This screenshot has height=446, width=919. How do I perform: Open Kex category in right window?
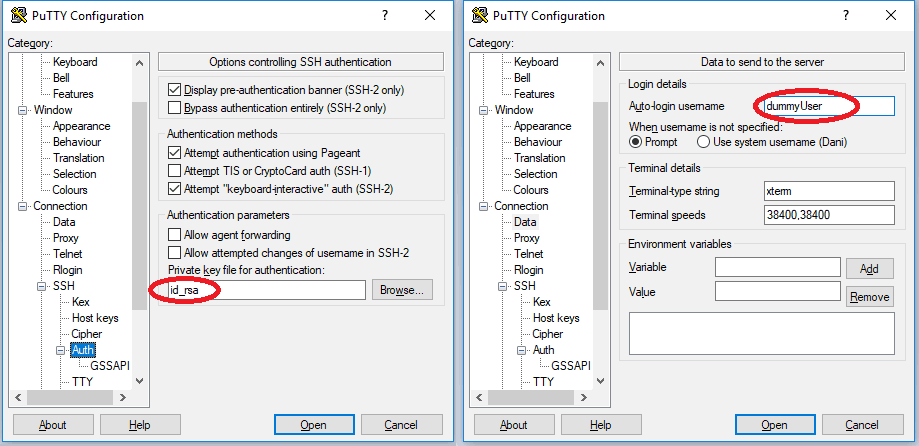tap(542, 302)
